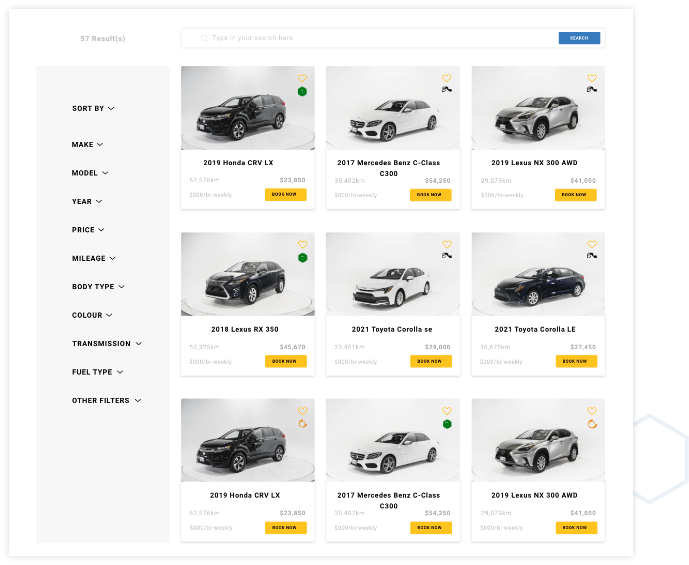
Task: Open the Transmission filter options
Action: pyautogui.click(x=106, y=344)
